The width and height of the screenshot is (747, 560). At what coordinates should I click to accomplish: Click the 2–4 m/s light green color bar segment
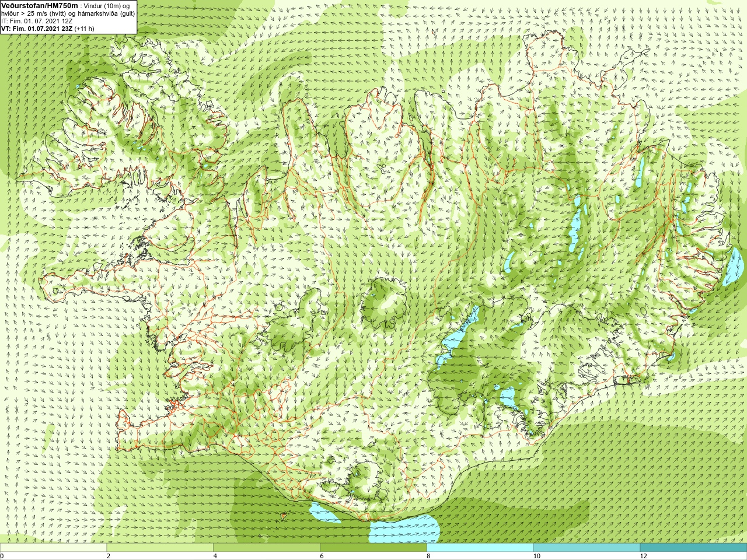coord(160,548)
